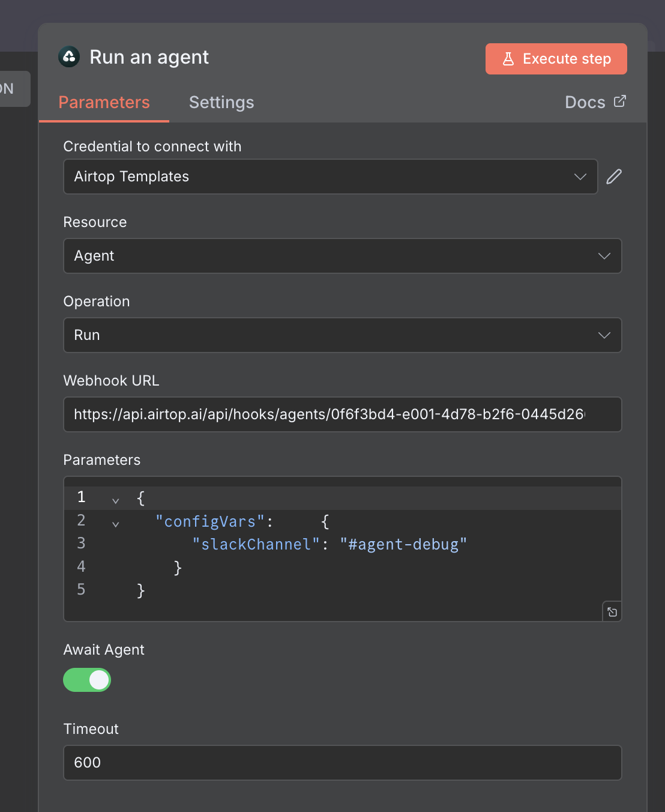Viewport: 665px width, 812px height.
Task: Open the Docs link
Action: point(585,102)
